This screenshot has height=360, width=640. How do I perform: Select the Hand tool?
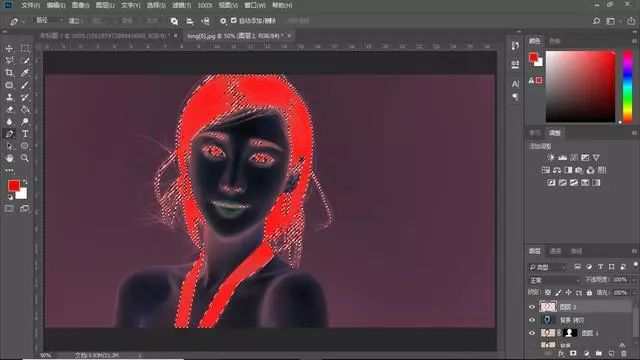pos(9,158)
